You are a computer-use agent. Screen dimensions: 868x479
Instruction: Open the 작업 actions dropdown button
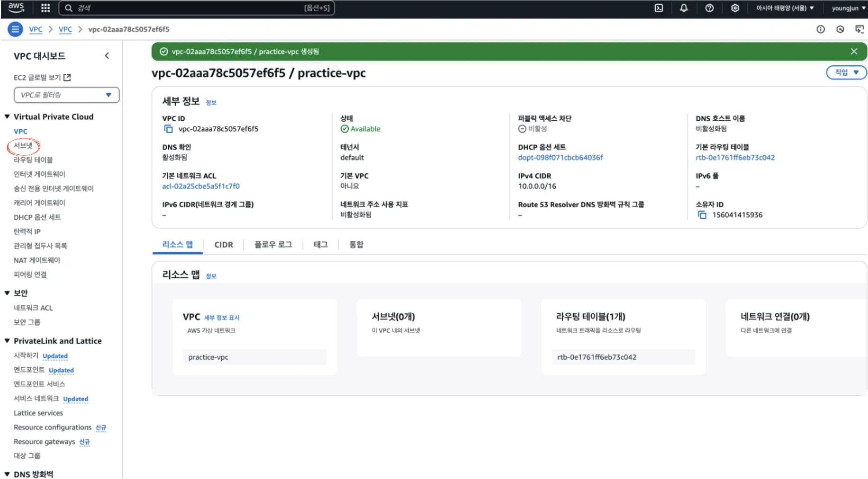(846, 72)
